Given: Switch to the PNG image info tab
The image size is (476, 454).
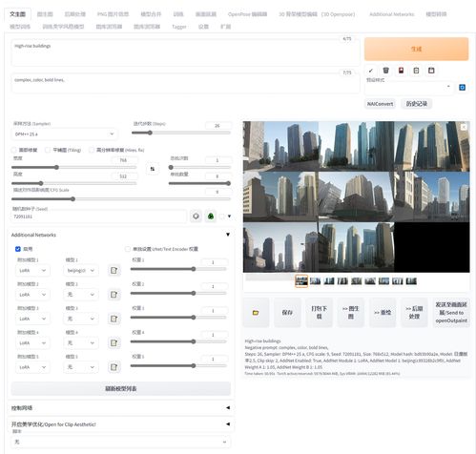Looking at the screenshot, I should pyautogui.click(x=113, y=14).
